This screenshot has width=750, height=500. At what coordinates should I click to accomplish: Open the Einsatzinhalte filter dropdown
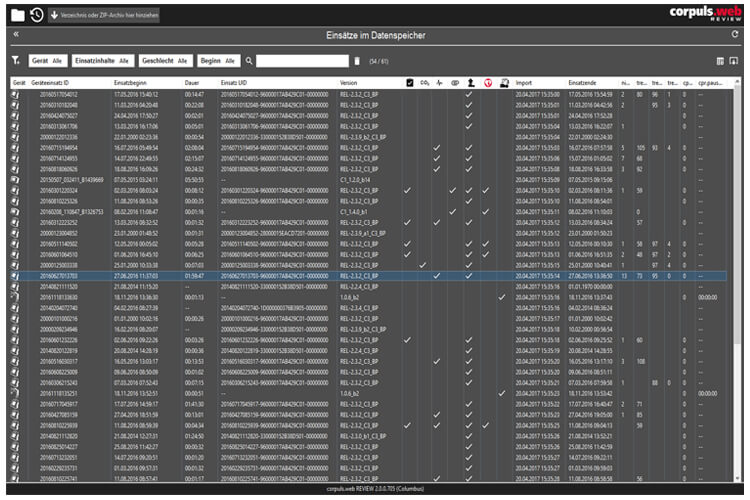[103, 61]
